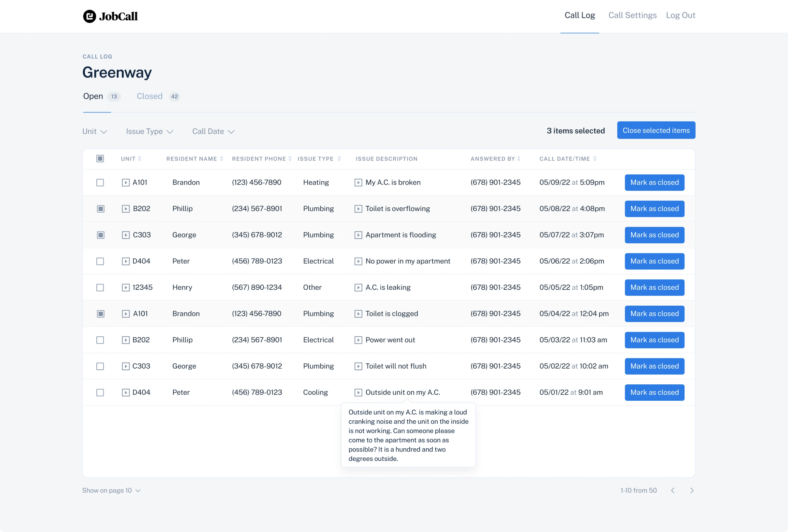Uncheck George's "Apartment is flooding" row
Image resolution: width=788 pixels, height=532 pixels.
pyautogui.click(x=100, y=235)
